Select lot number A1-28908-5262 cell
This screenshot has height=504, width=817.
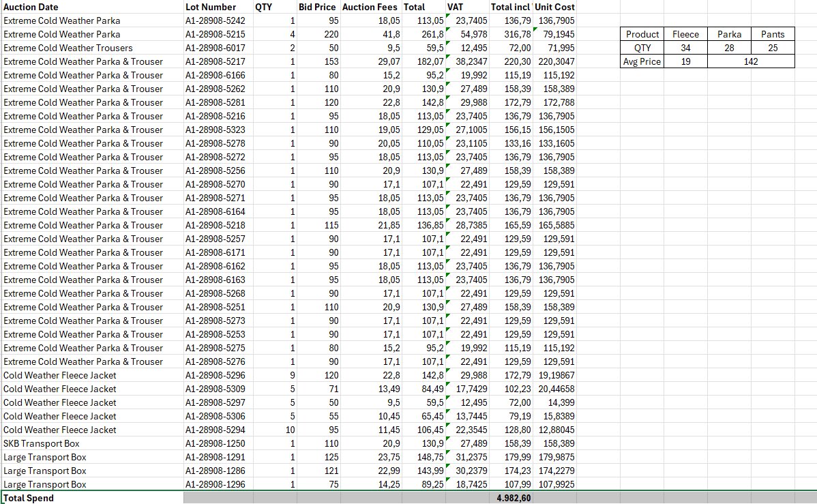tap(218, 89)
